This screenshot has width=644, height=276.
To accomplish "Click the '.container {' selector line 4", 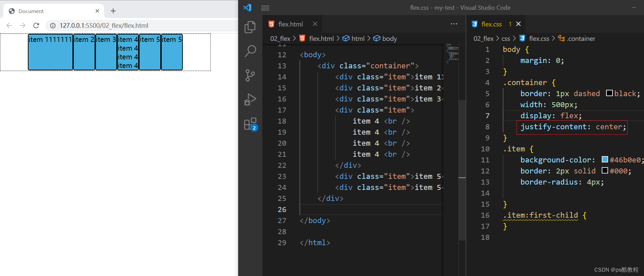I will [x=529, y=83].
